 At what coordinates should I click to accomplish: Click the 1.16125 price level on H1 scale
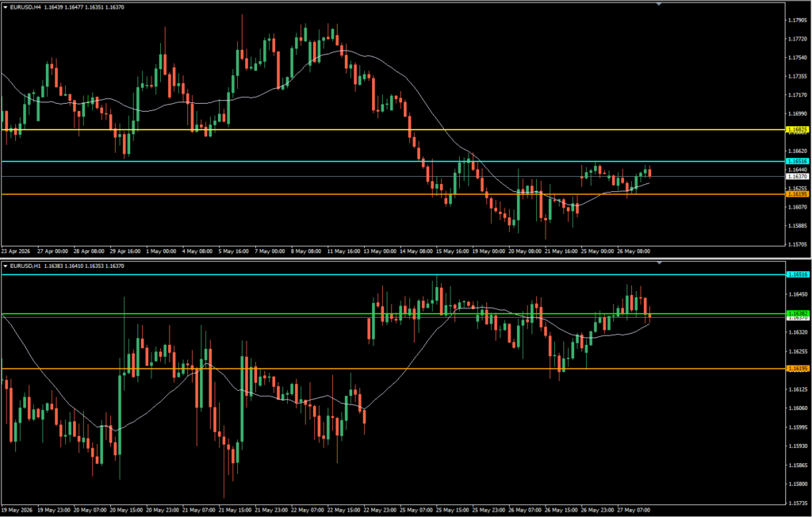click(x=799, y=389)
